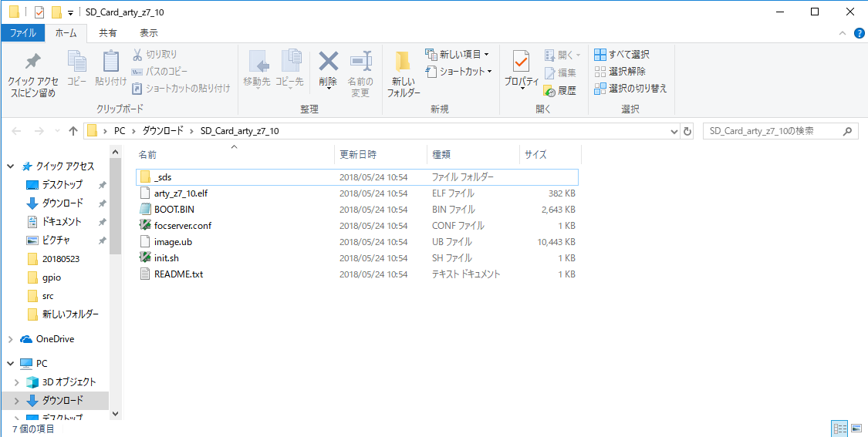Click Pin to Quick Access icon

click(32, 62)
